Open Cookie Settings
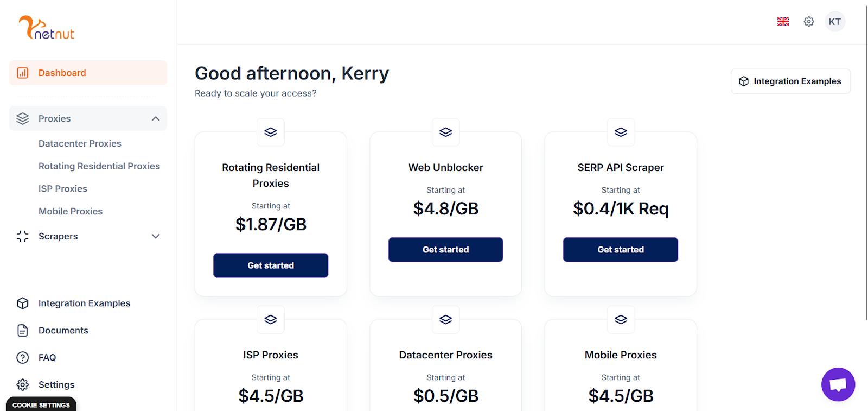This screenshot has height=411, width=868. pos(41,405)
